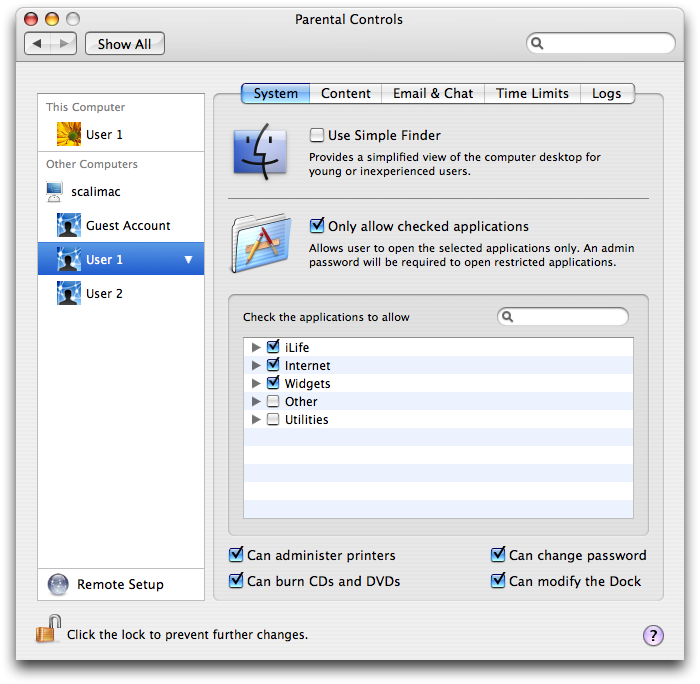Click the scalimac computer icon
Viewport: 700px width, 684px height.
[54, 192]
